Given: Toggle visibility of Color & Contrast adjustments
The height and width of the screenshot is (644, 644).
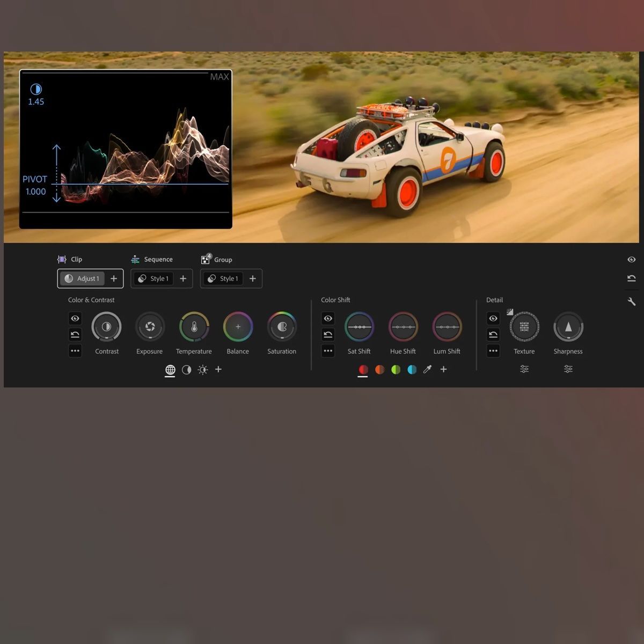Looking at the screenshot, I should [x=75, y=318].
